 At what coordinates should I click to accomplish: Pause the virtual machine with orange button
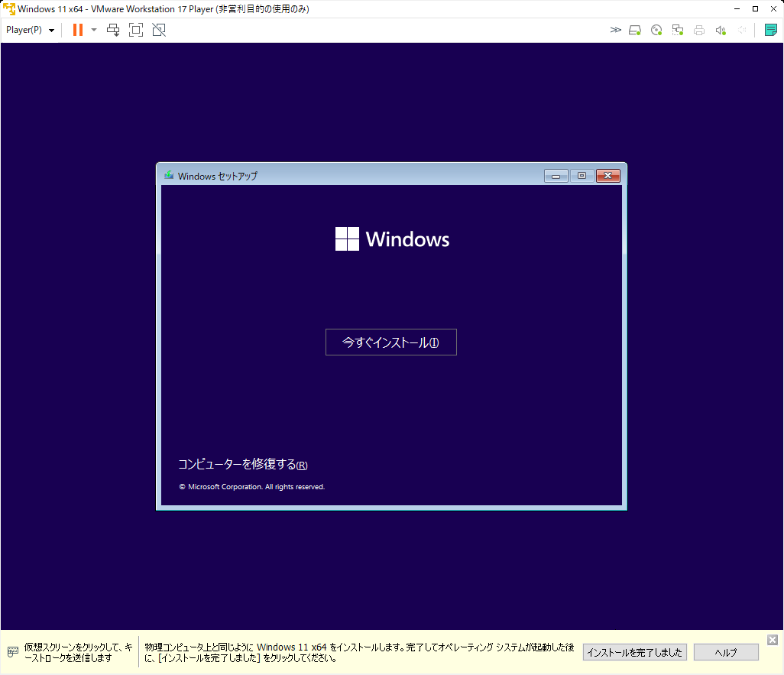coord(78,30)
